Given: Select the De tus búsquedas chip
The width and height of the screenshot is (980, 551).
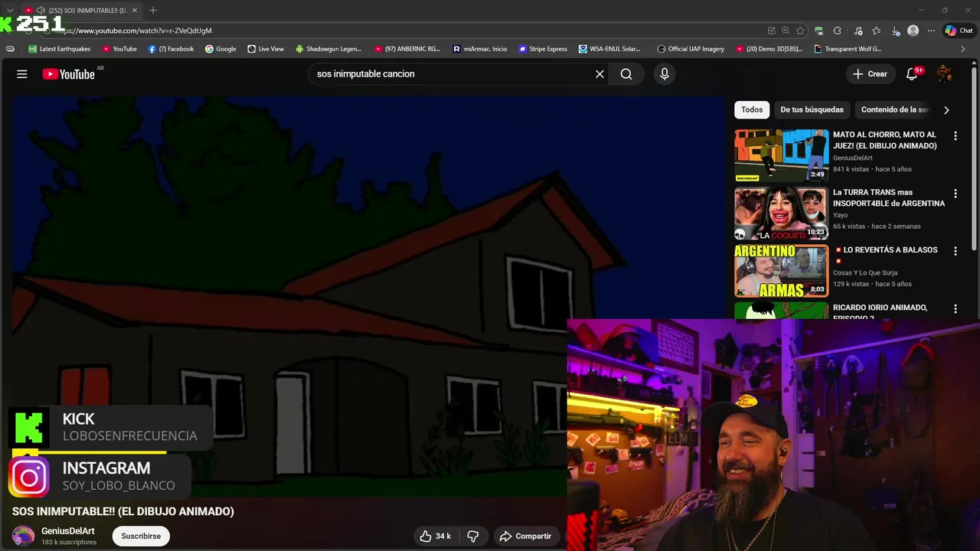Looking at the screenshot, I should point(812,109).
